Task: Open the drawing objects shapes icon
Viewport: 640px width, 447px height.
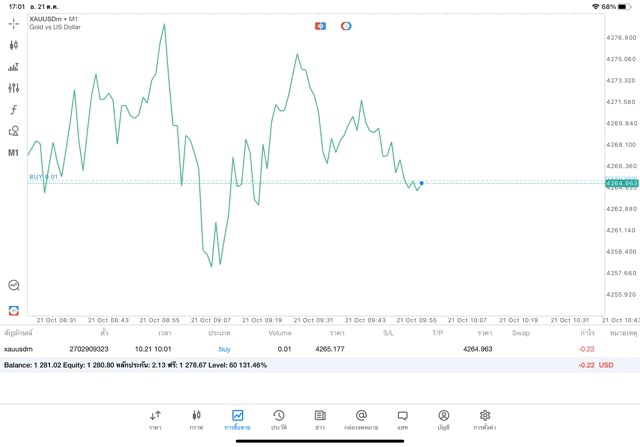Action: point(14,131)
